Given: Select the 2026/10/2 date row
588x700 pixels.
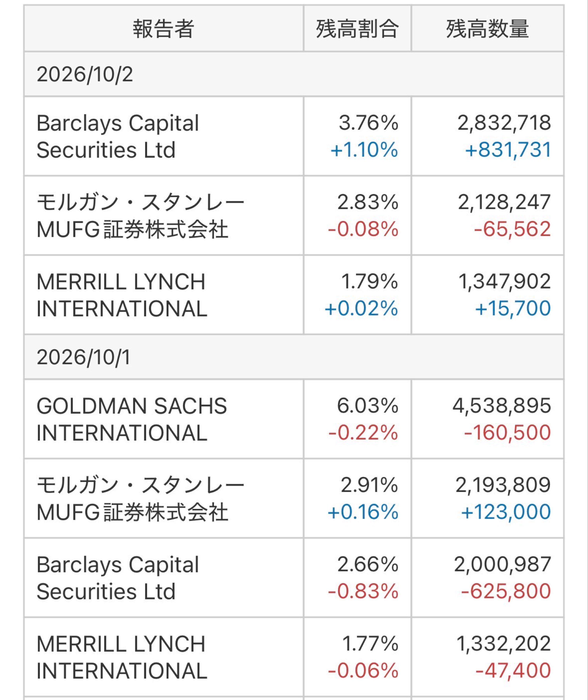Looking at the screenshot, I should point(294,74).
